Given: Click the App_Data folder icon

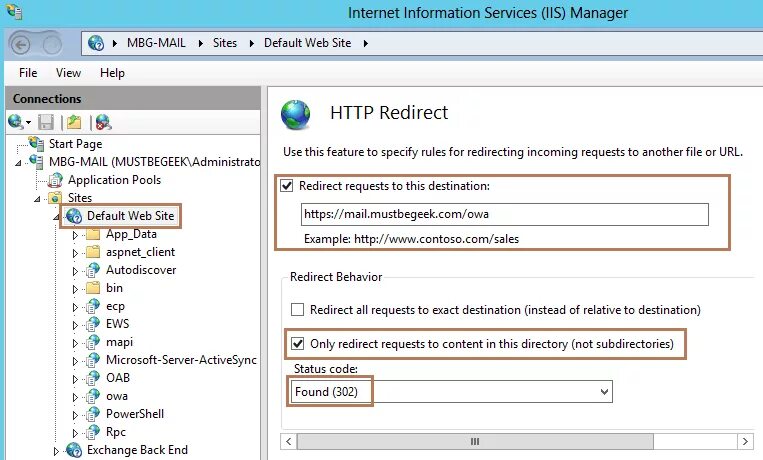Looking at the screenshot, I should [x=92, y=235].
